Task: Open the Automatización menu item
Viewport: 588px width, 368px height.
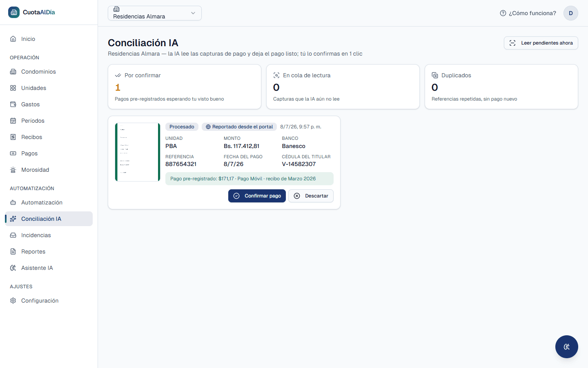Action: [49, 202]
